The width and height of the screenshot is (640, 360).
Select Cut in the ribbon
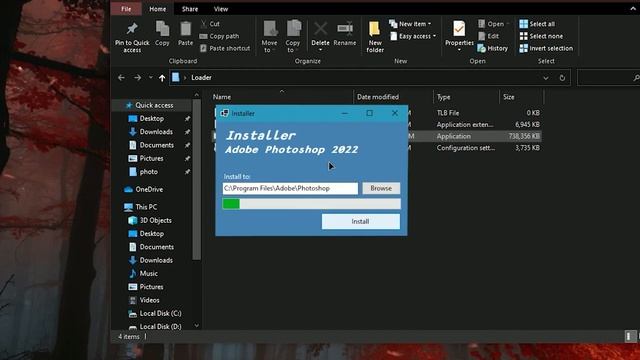210,24
